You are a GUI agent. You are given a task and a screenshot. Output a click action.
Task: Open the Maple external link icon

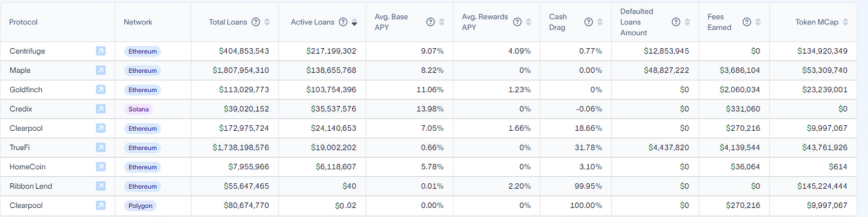(101, 71)
